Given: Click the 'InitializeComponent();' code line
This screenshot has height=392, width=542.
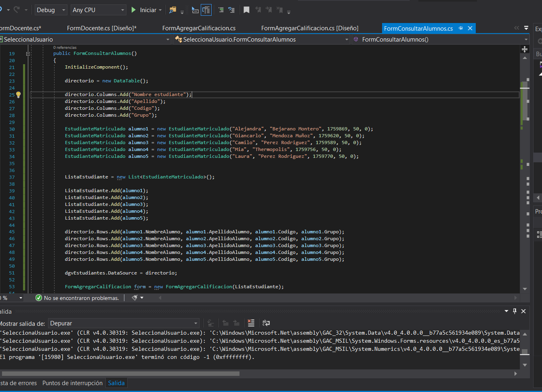Looking at the screenshot, I should [x=96, y=67].
